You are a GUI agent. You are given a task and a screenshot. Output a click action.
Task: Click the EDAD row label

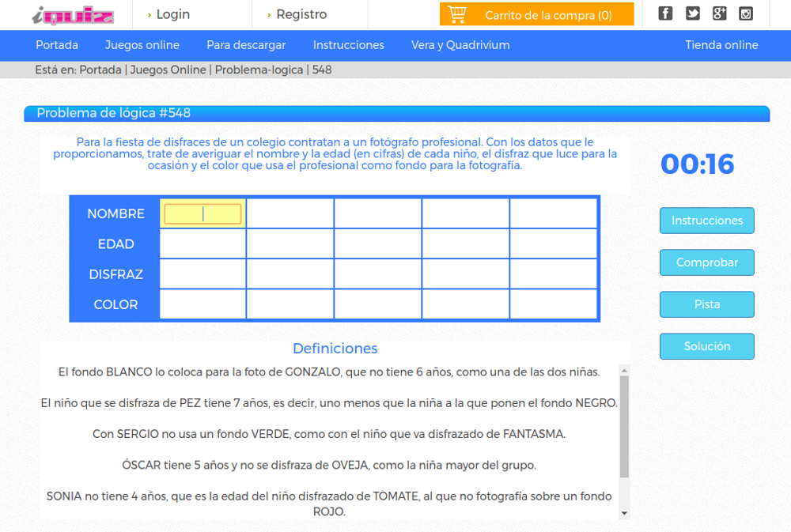[x=115, y=244]
